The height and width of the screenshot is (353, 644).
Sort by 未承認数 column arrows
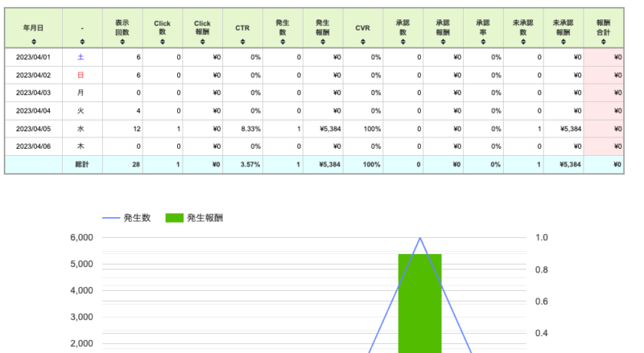(522, 42)
